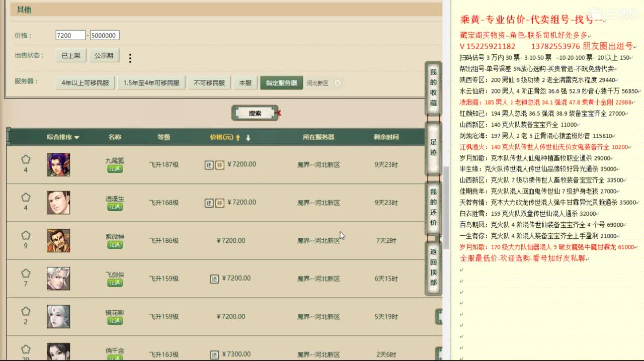The image size is (644, 361).
Task: Select 指定服务器 server filter
Action: point(282,83)
